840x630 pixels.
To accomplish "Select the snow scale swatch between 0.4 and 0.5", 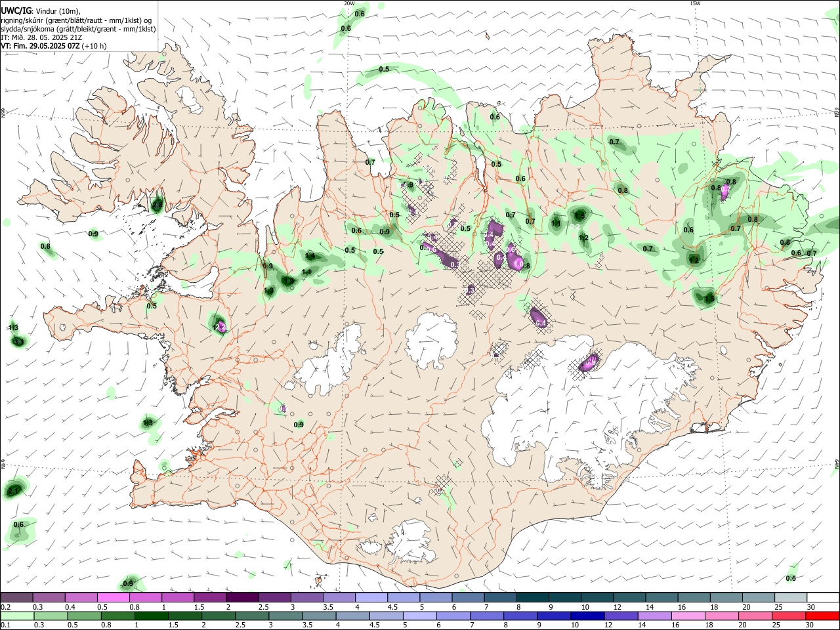I will (81, 597).
